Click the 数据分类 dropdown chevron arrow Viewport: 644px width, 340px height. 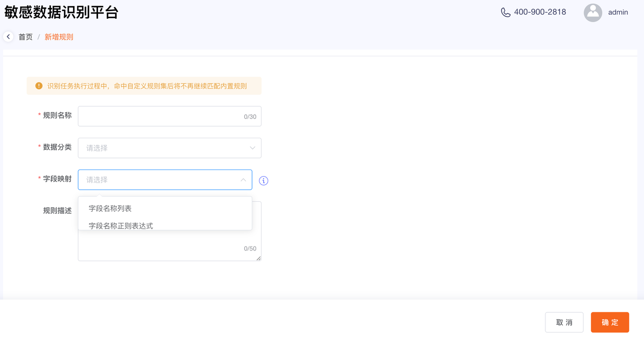[x=253, y=148]
